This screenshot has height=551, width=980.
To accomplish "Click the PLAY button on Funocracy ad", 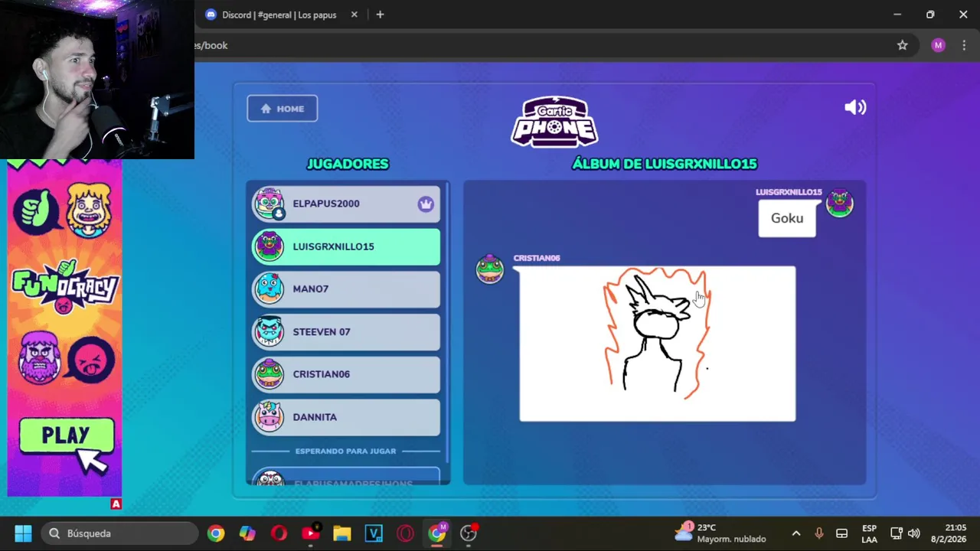I will (x=67, y=435).
